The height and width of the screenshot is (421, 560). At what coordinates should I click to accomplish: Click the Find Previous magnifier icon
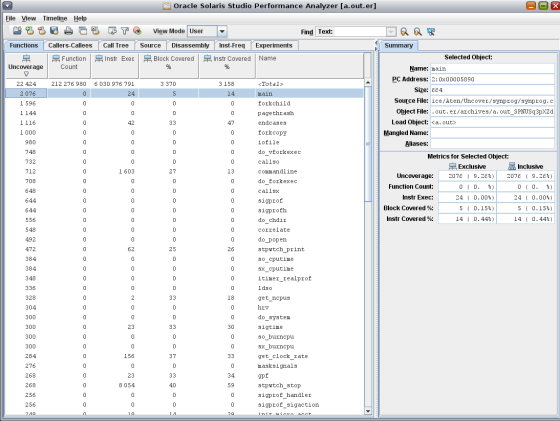pos(418,32)
